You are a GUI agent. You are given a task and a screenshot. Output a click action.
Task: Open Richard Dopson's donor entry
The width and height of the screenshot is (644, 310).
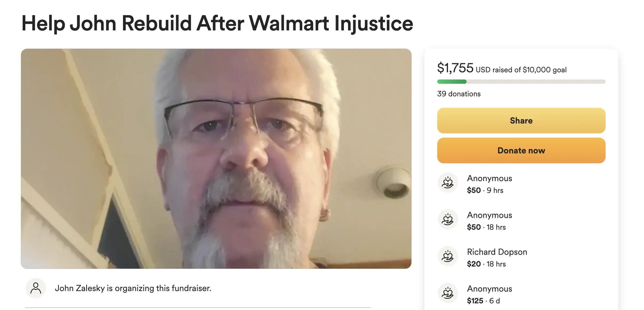point(497,252)
